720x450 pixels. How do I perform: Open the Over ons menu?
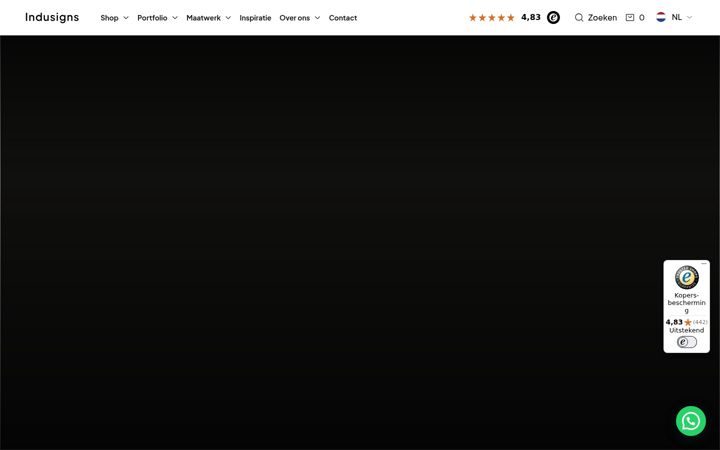[x=294, y=18]
